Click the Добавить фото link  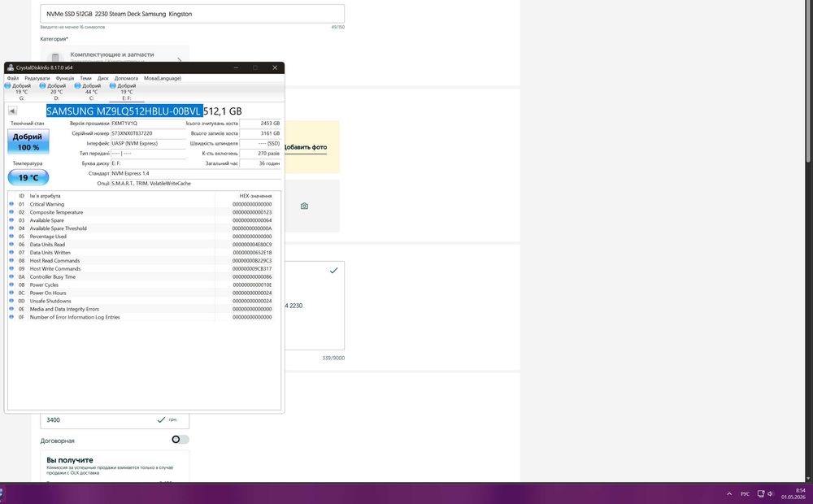tap(305, 147)
